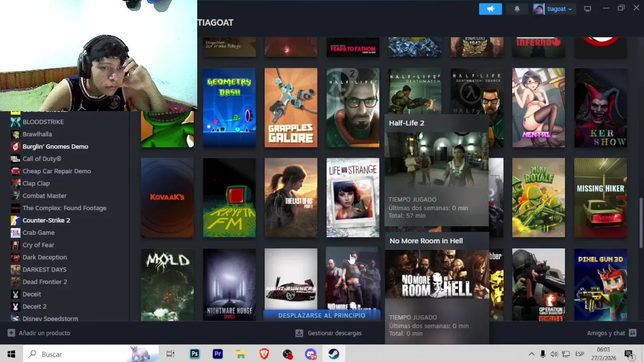Image resolution: width=644 pixels, height=362 pixels.
Task: Open Nightmare House Source cover
Action: click(229, 285)
